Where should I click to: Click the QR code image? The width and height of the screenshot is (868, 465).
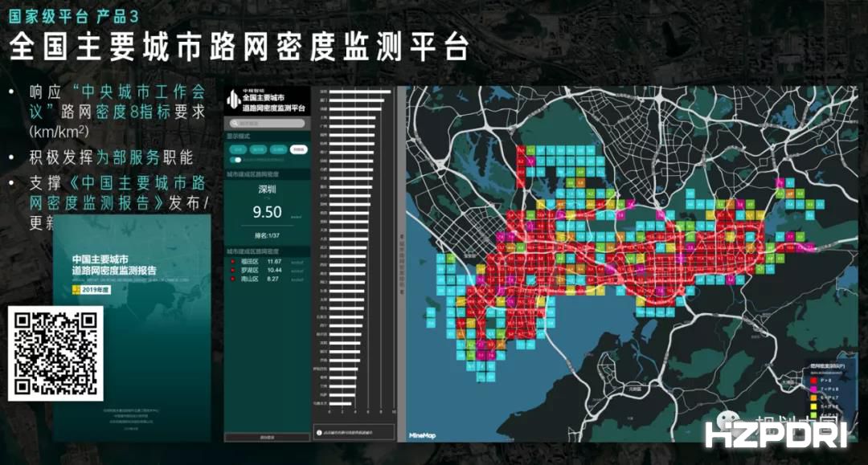[x=55, y=353]
